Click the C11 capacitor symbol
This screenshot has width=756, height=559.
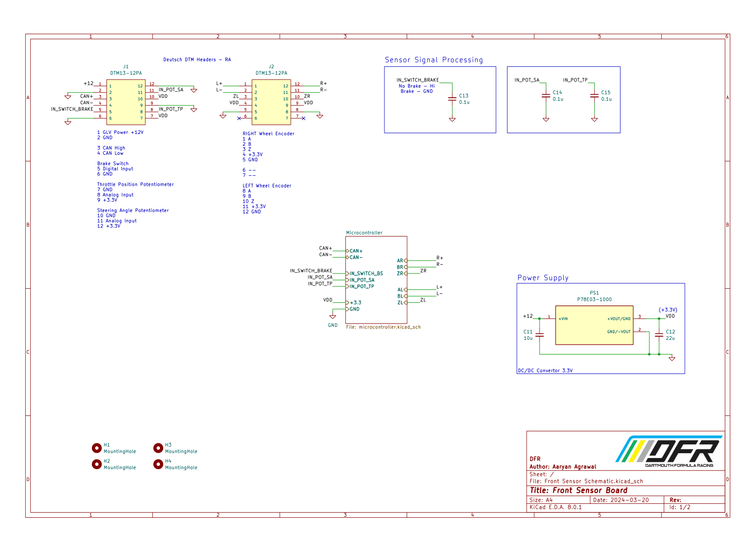click(540, 335)
